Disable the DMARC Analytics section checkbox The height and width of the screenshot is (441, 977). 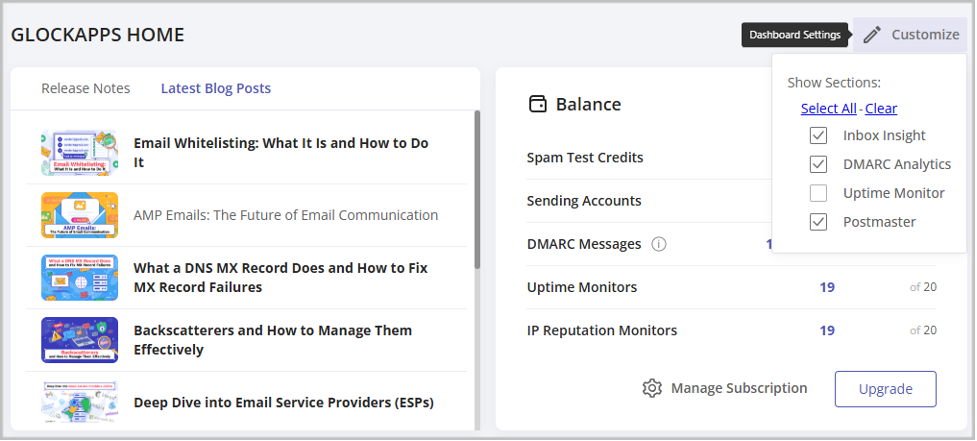pos(818,164)
